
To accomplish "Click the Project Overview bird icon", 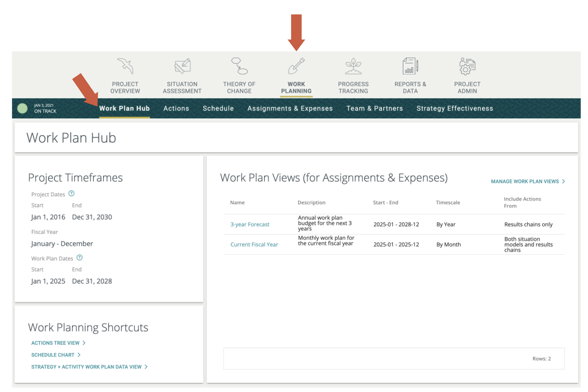I will 125,66.
